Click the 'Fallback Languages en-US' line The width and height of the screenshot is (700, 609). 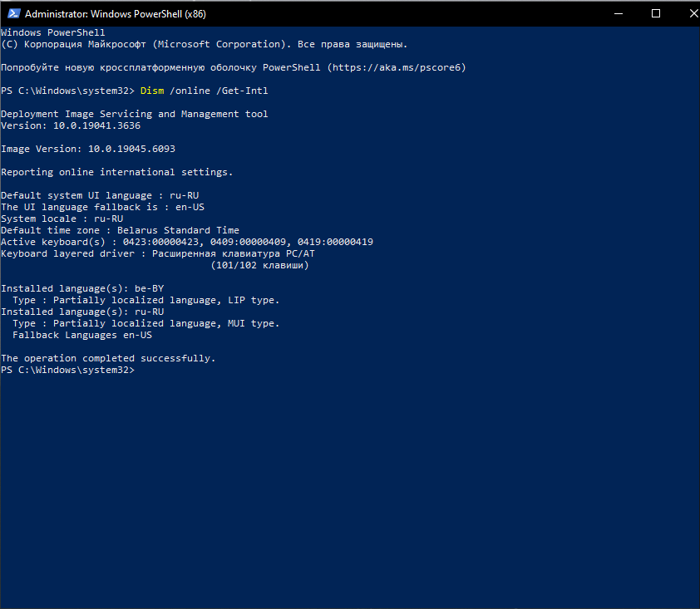[82, 335]
